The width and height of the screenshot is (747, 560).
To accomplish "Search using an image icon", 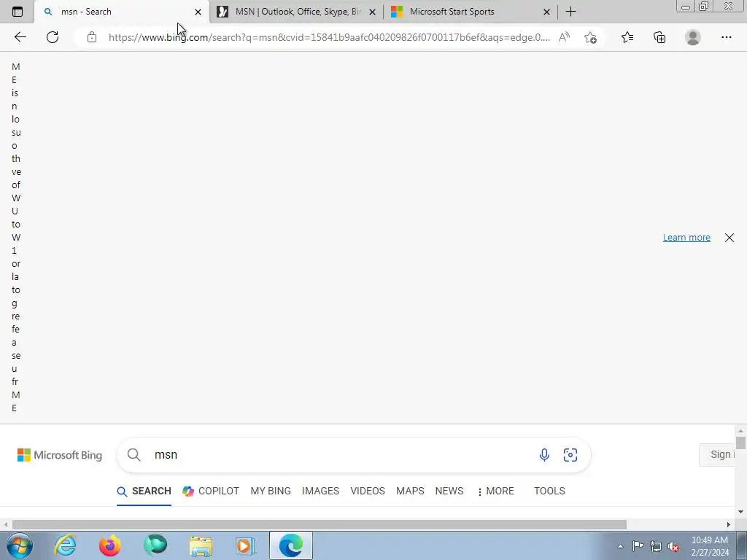I will pos(570,455).
